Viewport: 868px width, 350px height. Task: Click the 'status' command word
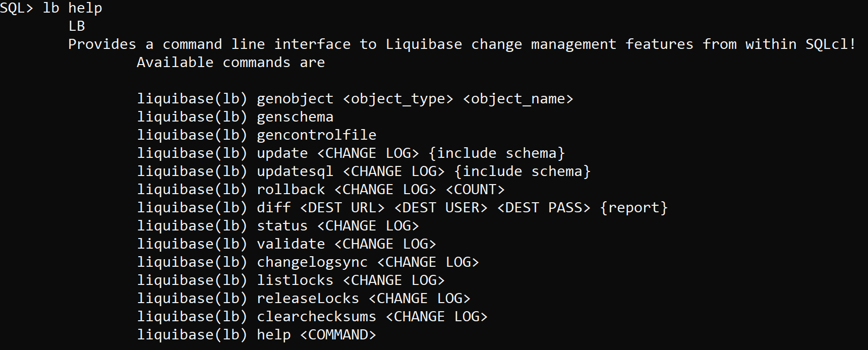tap(282, 226)
